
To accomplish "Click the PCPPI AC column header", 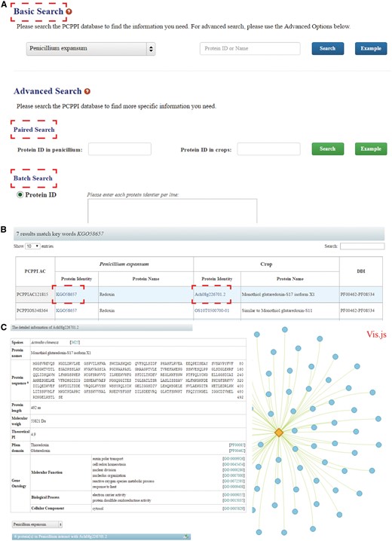I will point(35,271).
